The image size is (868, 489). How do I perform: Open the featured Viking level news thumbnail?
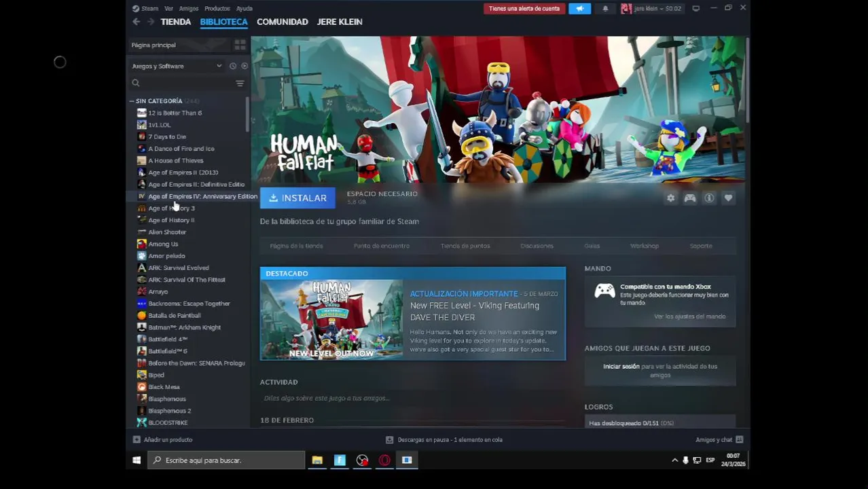[x=331, y=319]
